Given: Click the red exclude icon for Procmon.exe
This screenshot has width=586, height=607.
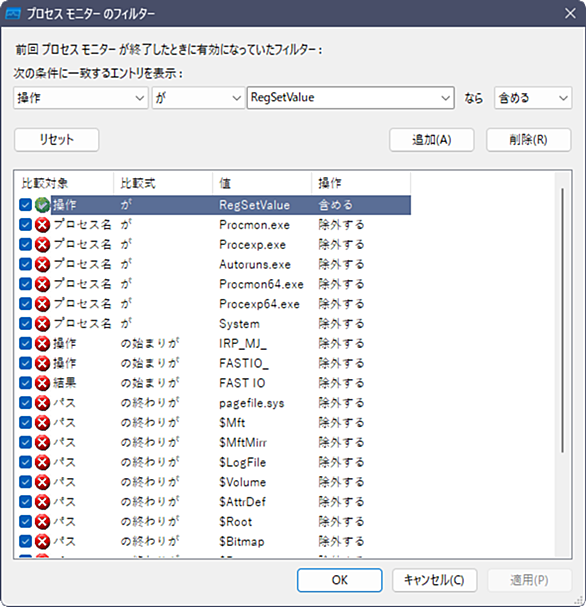Looking at the screenshot, I should click(x=42, y=225).
